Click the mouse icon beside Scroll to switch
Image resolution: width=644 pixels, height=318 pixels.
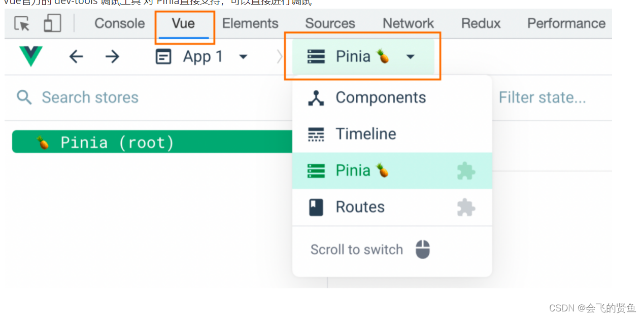click(422, 250)
